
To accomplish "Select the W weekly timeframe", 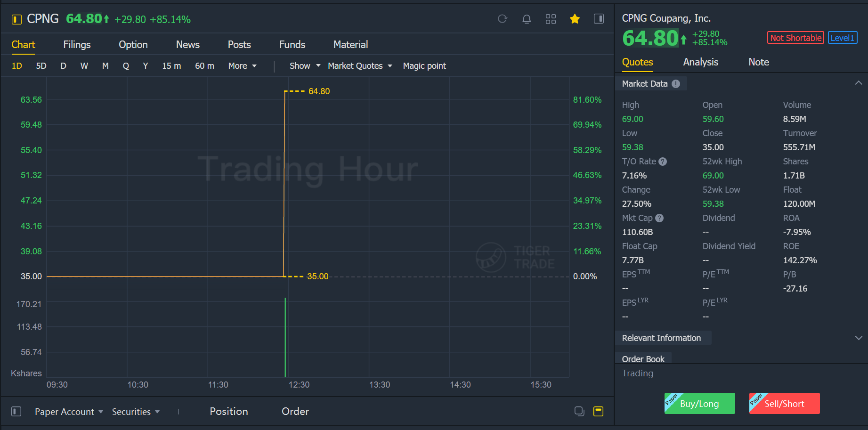I will pos(84,66).
